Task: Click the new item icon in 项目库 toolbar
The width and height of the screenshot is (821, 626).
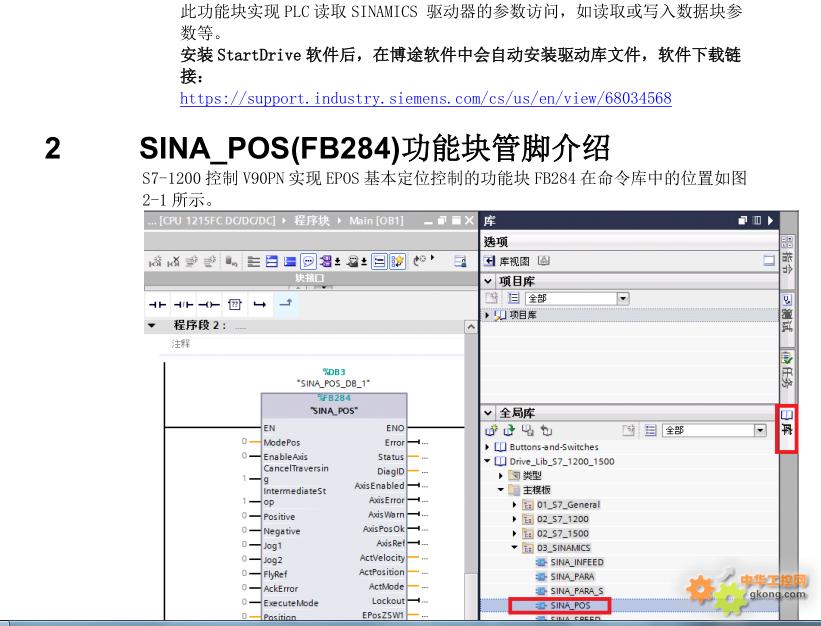Action: tap(491, 298)
